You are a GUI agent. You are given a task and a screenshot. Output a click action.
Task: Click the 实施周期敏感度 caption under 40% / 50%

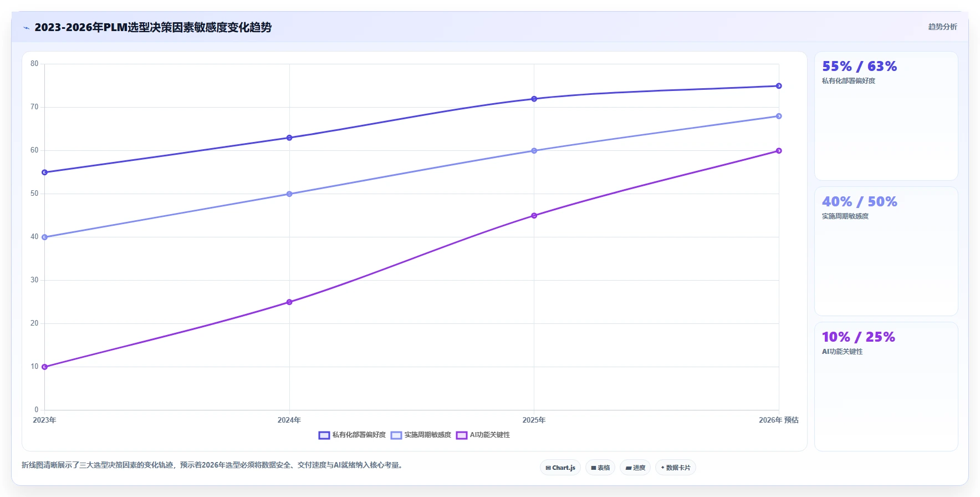coord(845,216)
